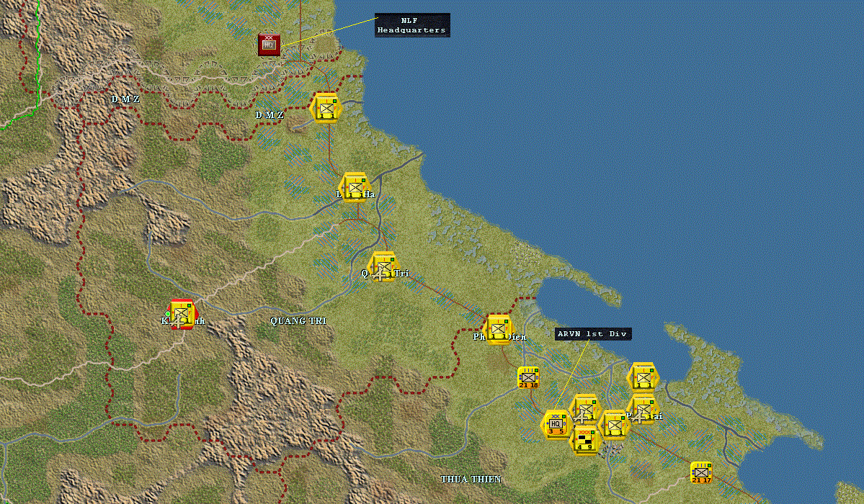Click the THUA THIEN province label
The image size is (864, 504).
pyautogui.click(x=471, y=480)
